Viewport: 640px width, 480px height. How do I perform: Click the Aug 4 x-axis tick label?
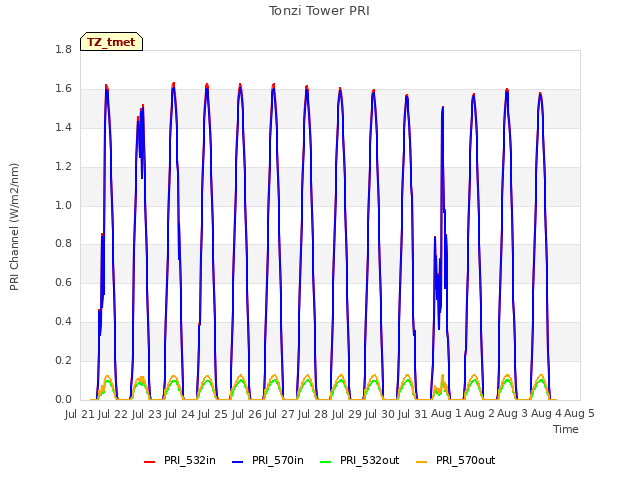tap(546, 414)
